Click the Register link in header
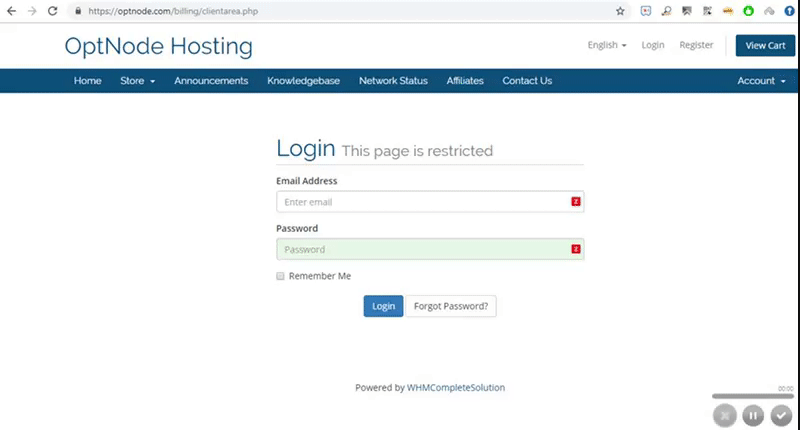800x430 pixels. [x=696, y=45]
